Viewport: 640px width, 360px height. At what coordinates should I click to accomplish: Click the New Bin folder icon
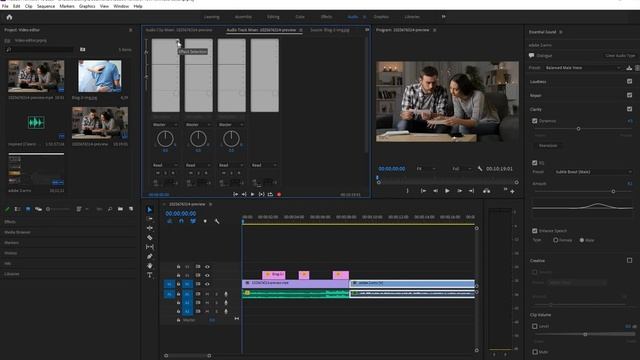click(x=120, y=209)
